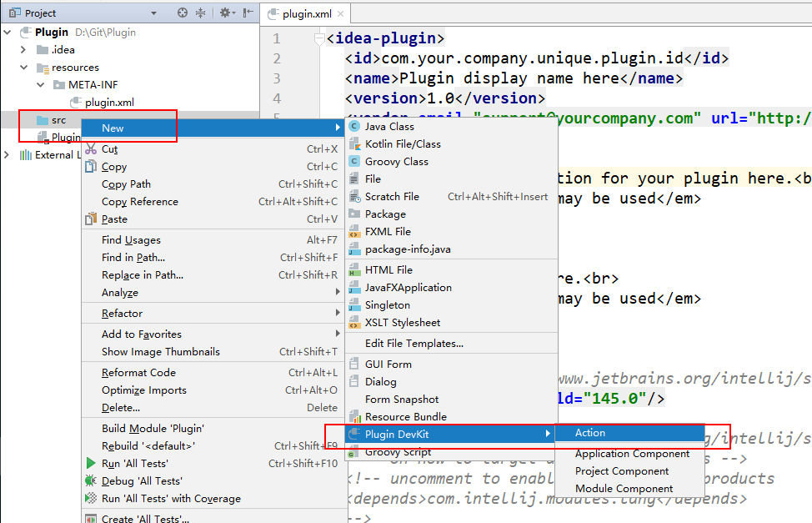This screenshot has height=523, width=812.
Task: Fold the idea-plugin tag in gutter
Action: tap(319, 38)
